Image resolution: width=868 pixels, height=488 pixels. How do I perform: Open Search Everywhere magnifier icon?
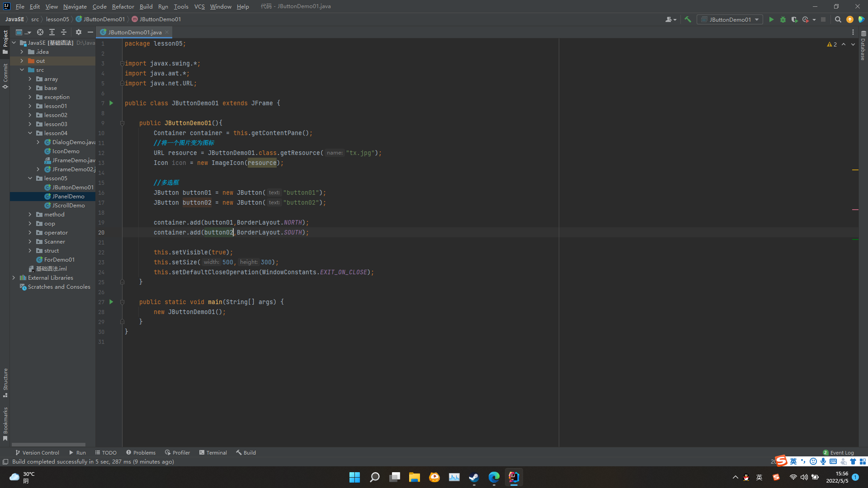coord(838,19)
